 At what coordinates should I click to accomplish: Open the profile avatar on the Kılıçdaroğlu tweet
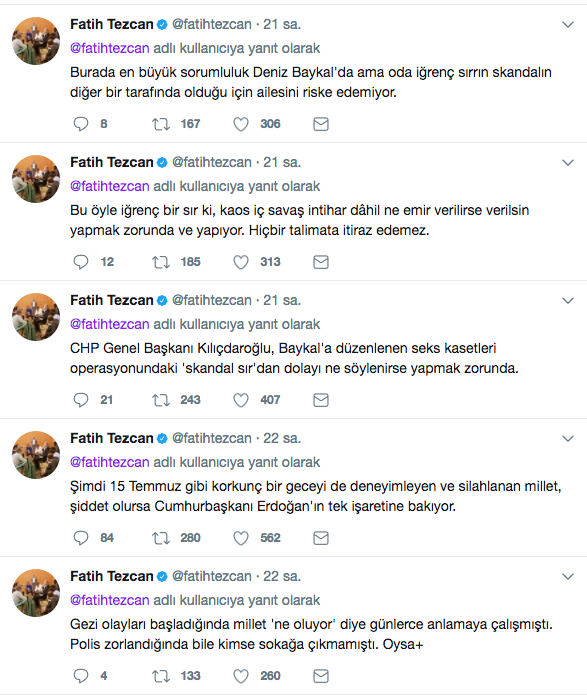click(x=36, y=317)
